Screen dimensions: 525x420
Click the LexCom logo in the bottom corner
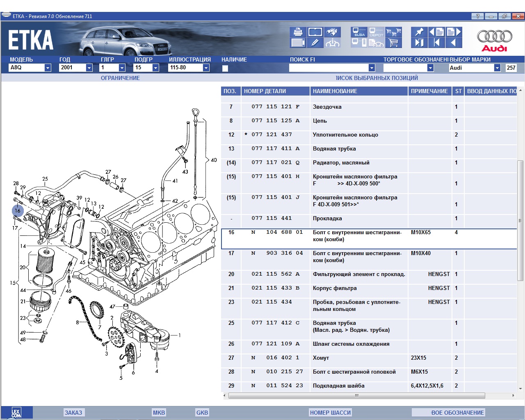pos(16,413)
